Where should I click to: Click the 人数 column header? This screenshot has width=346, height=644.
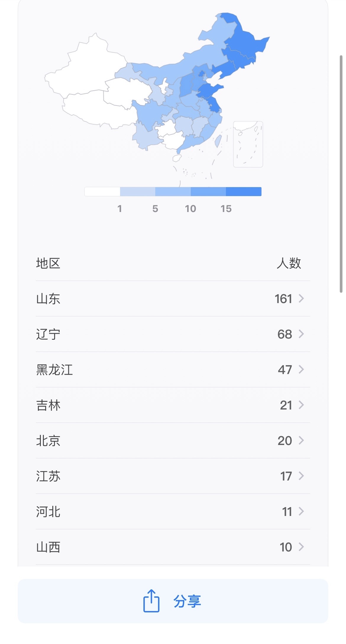tap(289, 263)
